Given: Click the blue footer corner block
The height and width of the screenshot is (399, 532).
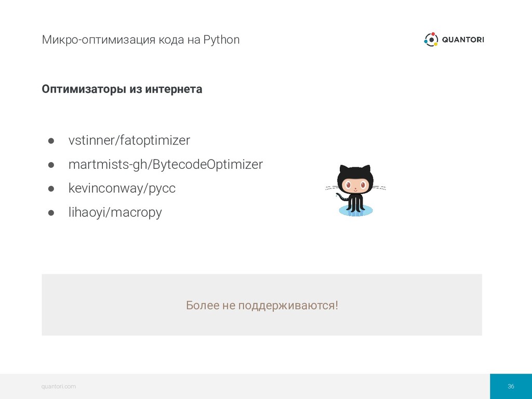Looking at the screenshot, I should tap(511, 387).
